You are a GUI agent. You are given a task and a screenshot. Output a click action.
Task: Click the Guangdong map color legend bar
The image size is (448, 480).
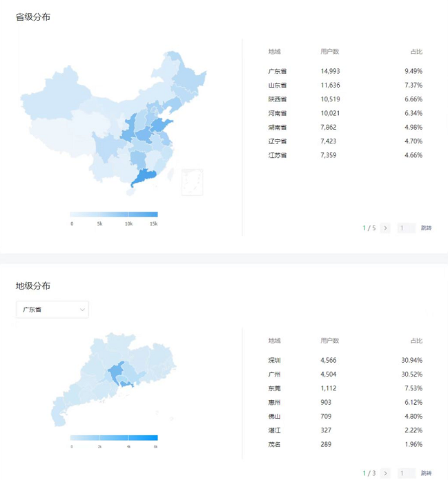coord(114,438)
